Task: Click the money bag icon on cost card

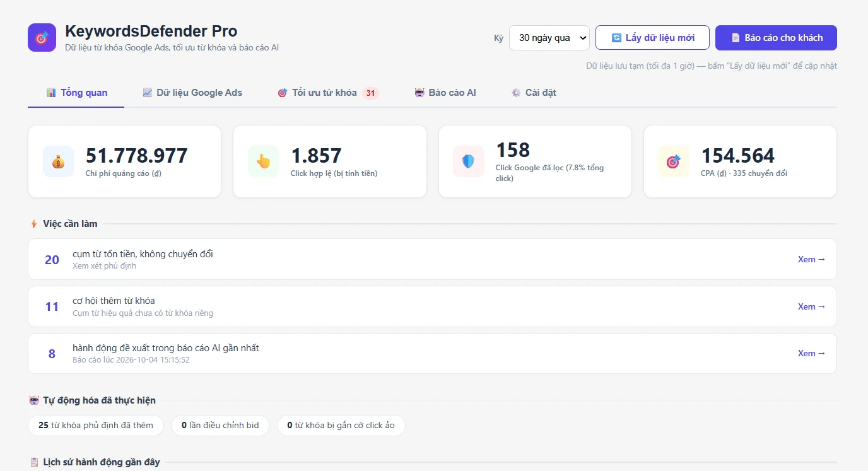Action: pos(58,161)
